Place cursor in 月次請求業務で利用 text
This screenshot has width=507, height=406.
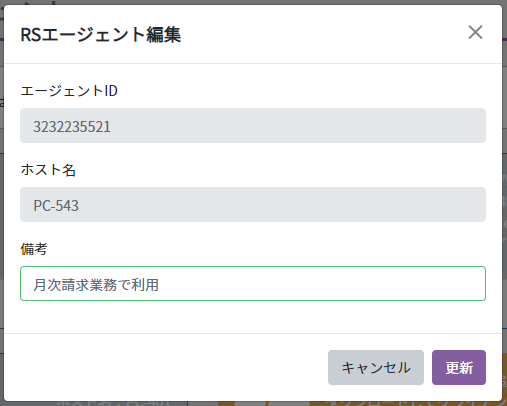click(x=96, y=285)
